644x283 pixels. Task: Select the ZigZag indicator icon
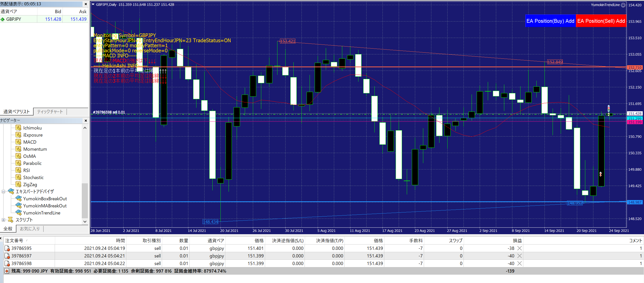(x=18, y=184)
